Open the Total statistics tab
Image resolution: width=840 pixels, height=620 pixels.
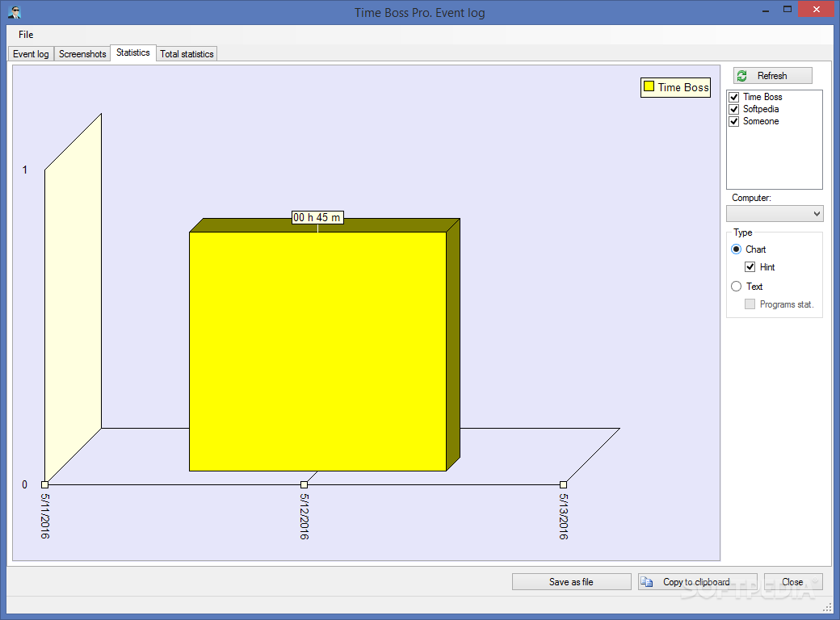[187, 54]
